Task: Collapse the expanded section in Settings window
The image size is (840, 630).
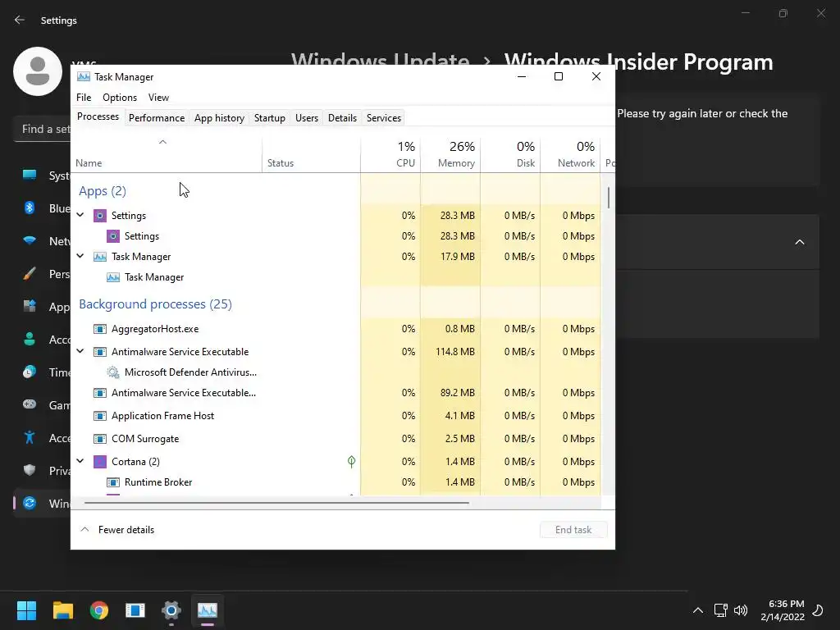Action: [799, 242]
